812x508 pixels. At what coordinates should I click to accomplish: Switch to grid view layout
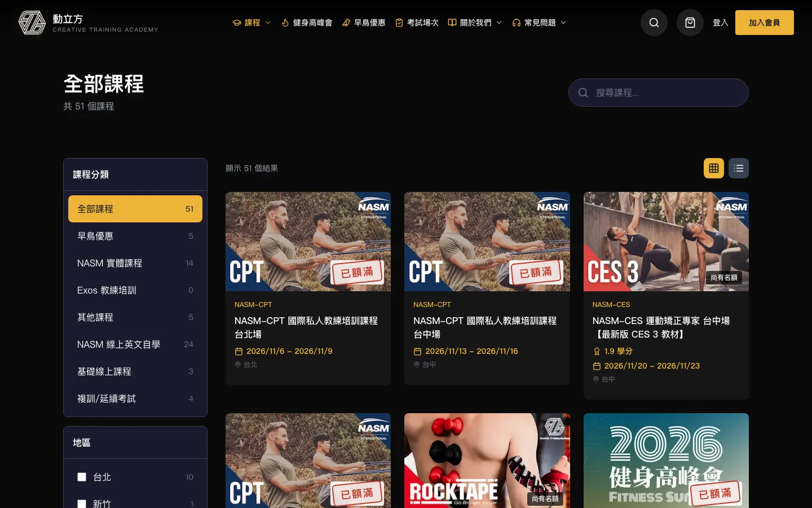[x=714, y=168]
